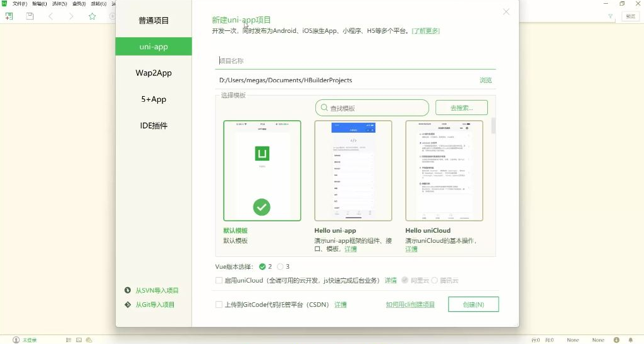Click the 去搜索... button
This screenshot has width=644, height=344.
point(461,107)
